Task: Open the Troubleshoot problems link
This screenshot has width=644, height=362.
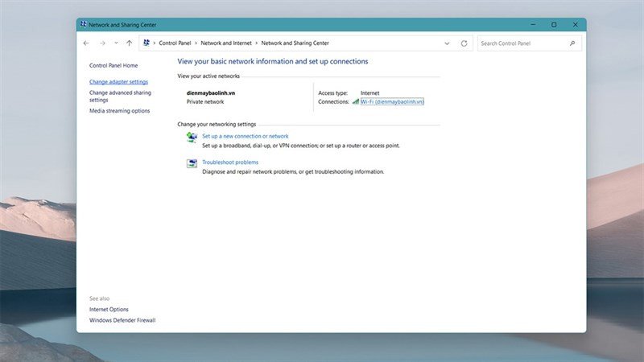Action: coord(230,162)
